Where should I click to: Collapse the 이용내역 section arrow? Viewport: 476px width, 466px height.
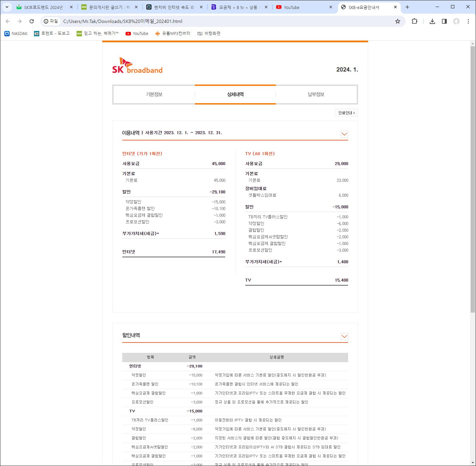(x=344, y=134)
